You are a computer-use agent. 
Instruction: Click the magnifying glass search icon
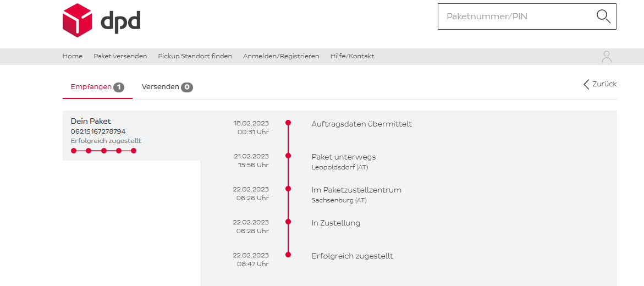(x=603, y=16)
